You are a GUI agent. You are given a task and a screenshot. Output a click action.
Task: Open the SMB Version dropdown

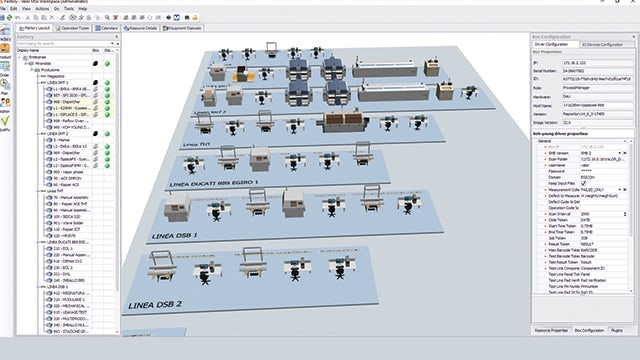619,153
